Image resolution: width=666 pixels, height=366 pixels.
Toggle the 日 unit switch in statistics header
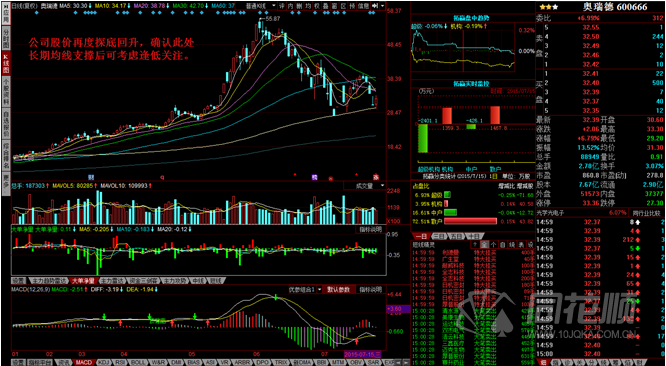pyautogui.click(x=494, y=176)
